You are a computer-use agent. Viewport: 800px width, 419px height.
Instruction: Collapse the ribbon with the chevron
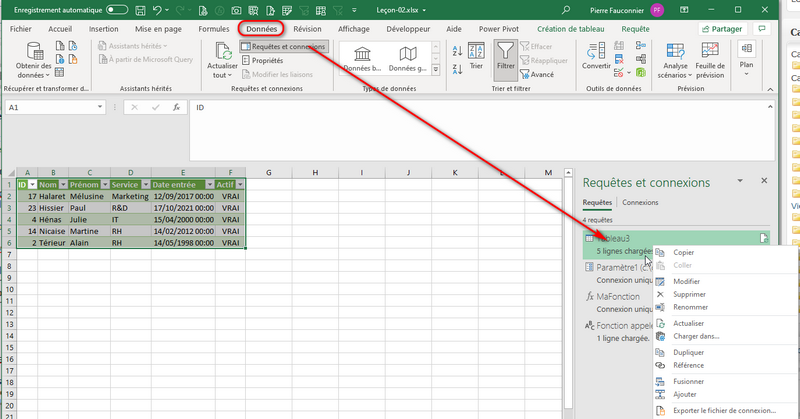coord(770,89)
